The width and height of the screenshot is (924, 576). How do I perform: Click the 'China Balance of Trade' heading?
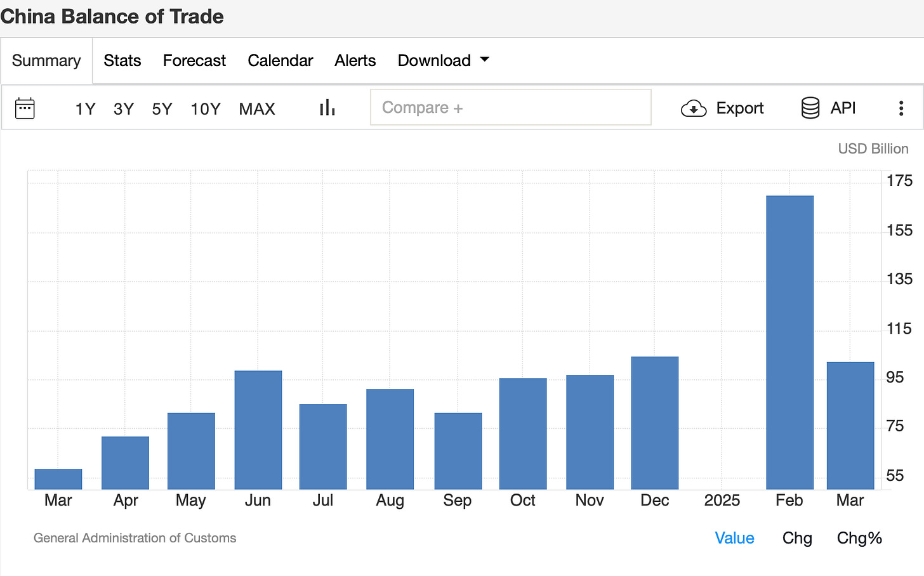point(112,16)
